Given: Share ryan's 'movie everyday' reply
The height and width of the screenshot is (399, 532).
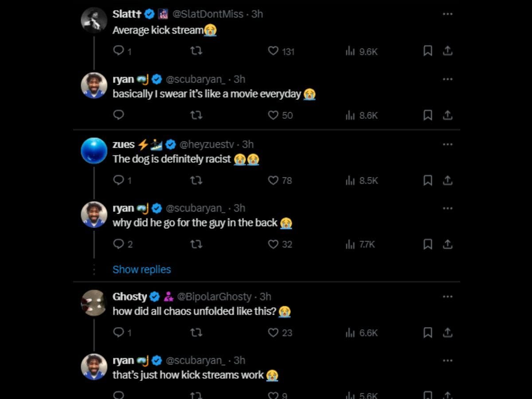Looking at the screenshot, I should (x=448, y=115).
